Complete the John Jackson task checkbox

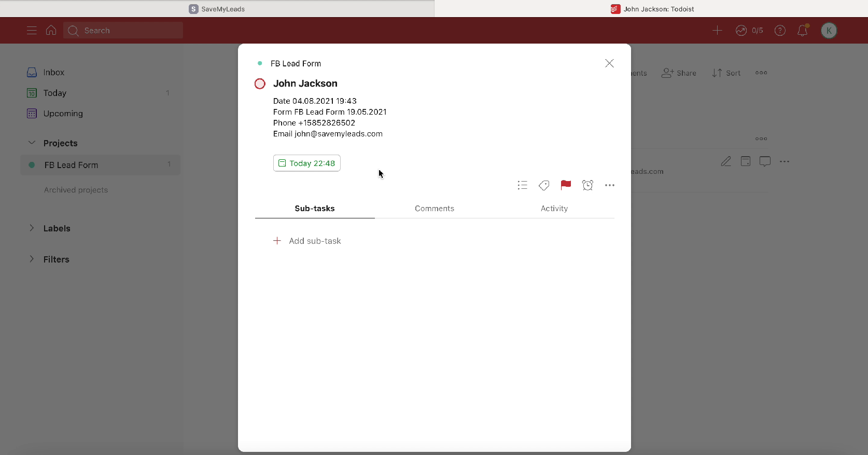coord(260,84)
